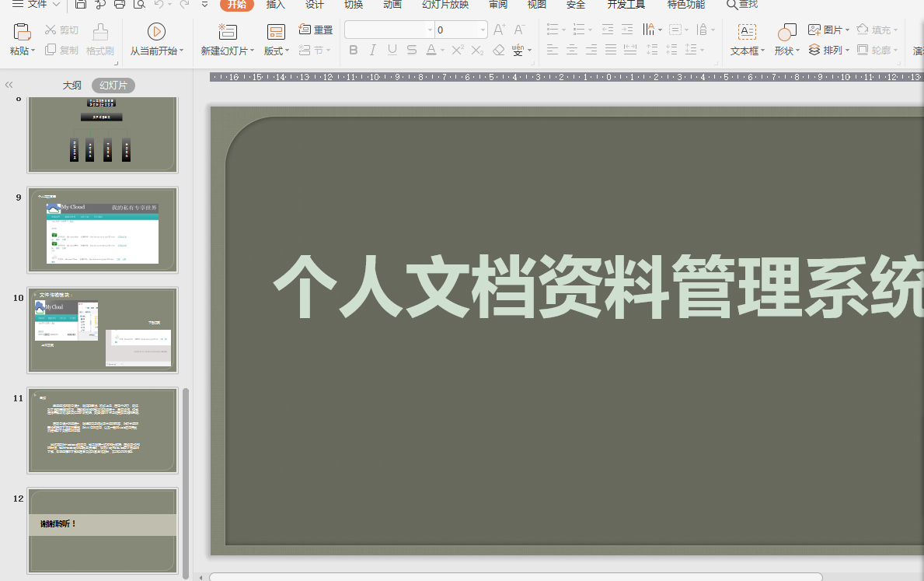Click the distributed alignment icon
The width and height of the screenshot is (924, 581).
[x=630, y=50]
